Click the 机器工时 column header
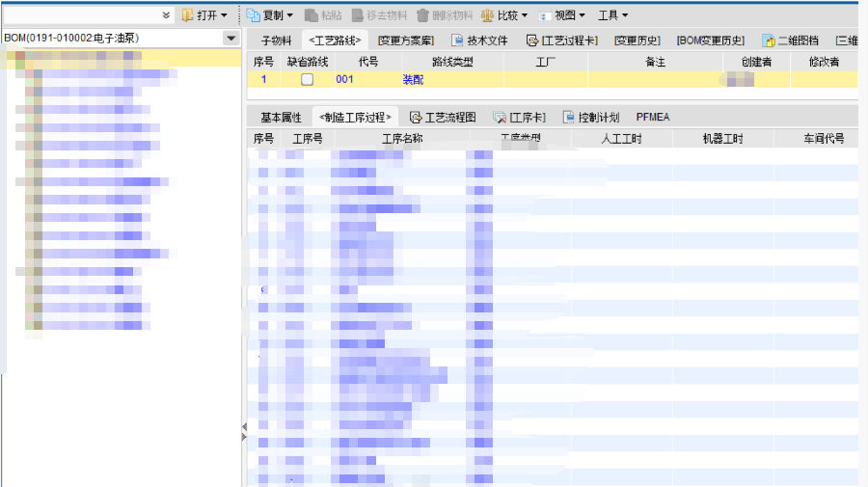Viewport: 868px width, 487px height. [x=722, y=139]
